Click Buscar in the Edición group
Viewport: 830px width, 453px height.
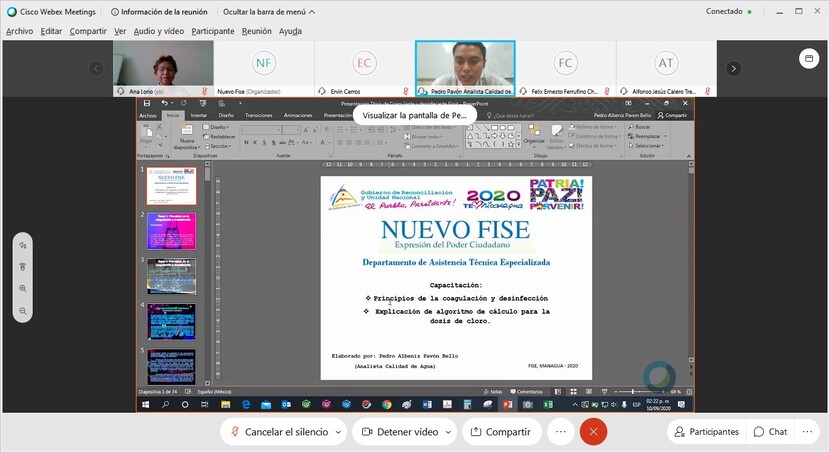(639, 127)
